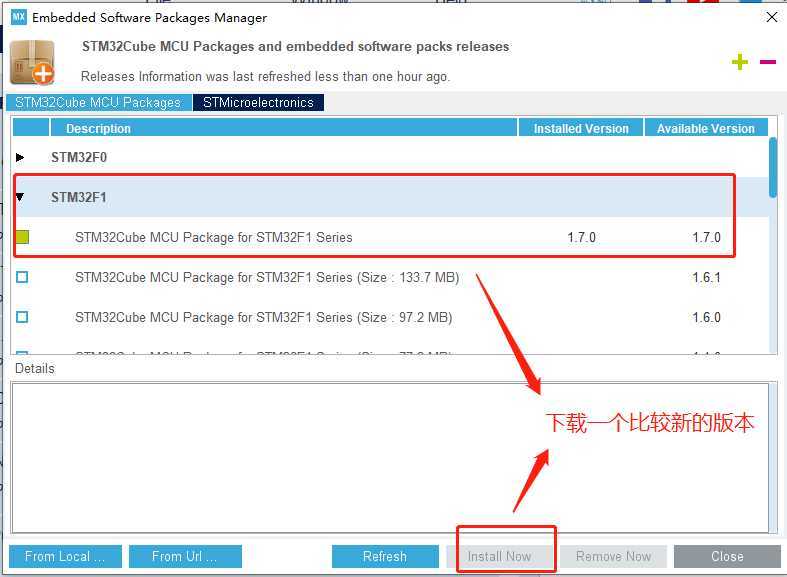Click inside the Details text area
The height and width of the screenshot is (577, 787).
[390, 458]
